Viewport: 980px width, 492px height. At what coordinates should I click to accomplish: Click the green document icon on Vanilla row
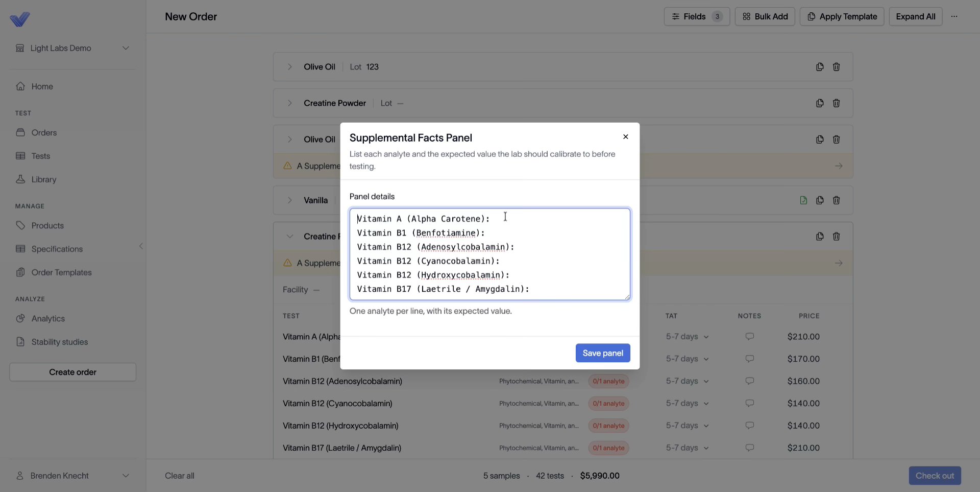point(803,200)
